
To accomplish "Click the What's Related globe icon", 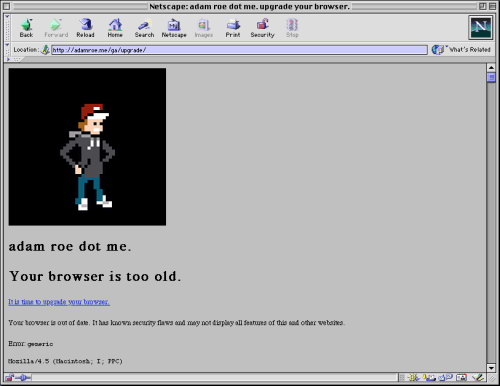I will coord(437,50).
